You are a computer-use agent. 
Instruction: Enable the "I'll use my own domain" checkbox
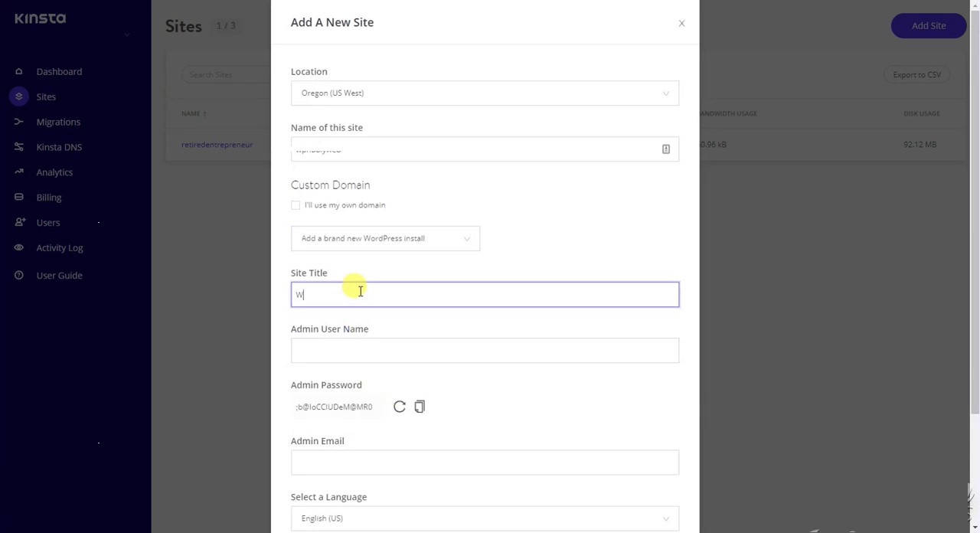(x=296, y=204)
